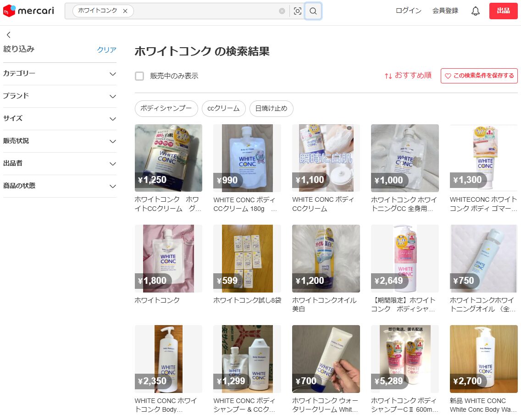Open the ¥599 試し8袋 thumbnail
The width and height of the screenshot is (521, 420).
point(247,259)
